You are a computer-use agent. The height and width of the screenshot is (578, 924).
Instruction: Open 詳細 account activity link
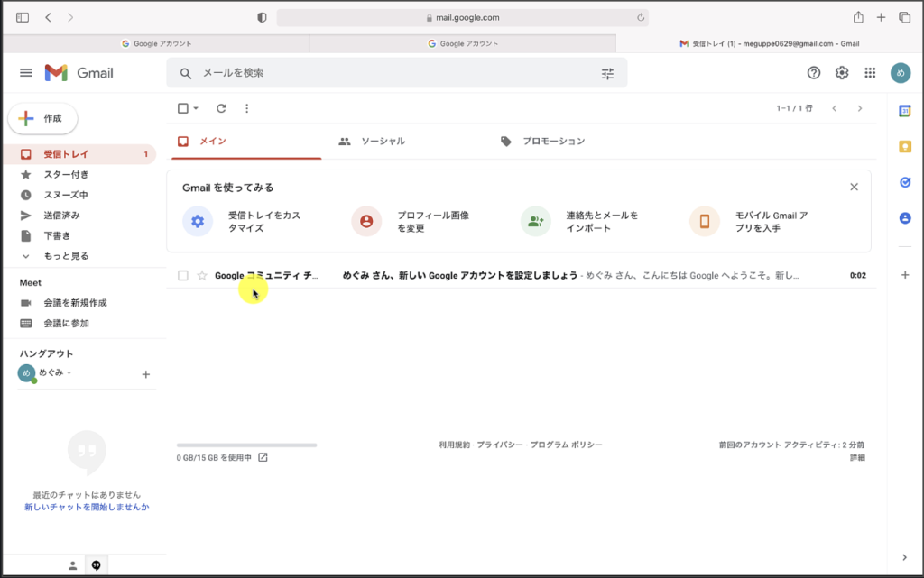click(857, 457)
